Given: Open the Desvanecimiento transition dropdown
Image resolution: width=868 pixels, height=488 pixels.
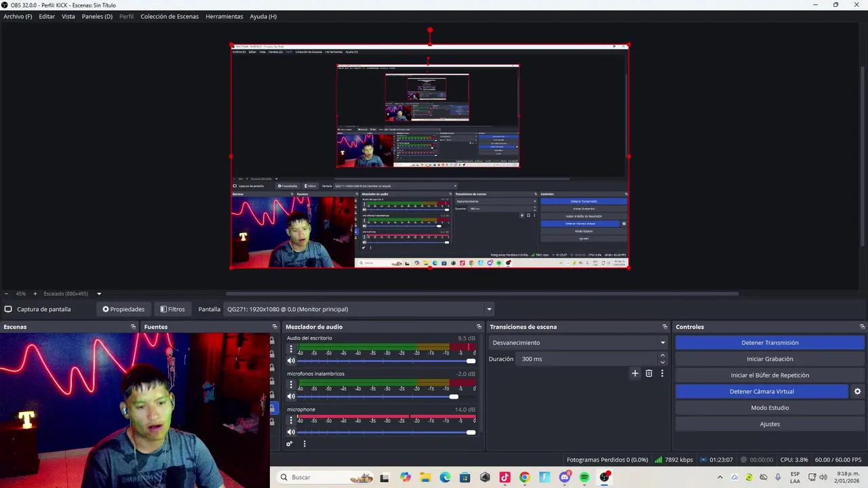Looking at the screenshot, I should pos(578,342).
